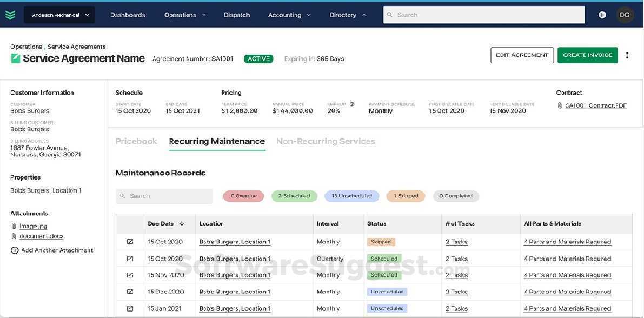Enable the 1 Skipped status filter
The image size is (644, 318).
[406, 196]
